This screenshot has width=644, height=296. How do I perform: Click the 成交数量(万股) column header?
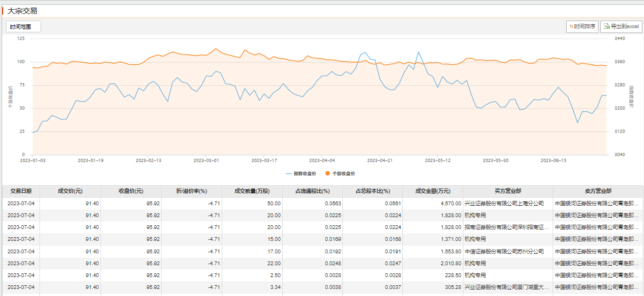point(252,191)
